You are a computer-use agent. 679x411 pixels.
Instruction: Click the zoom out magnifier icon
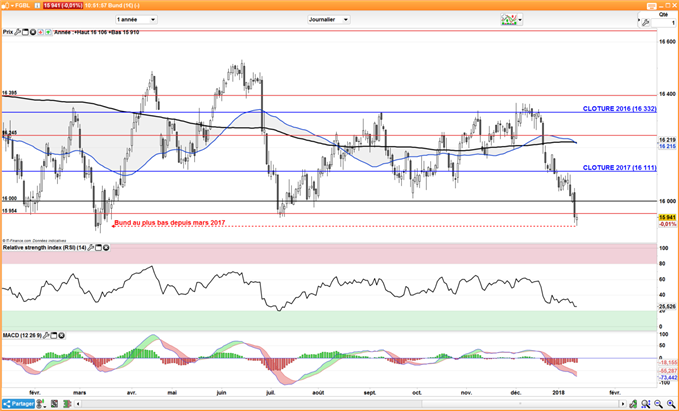coord(659,404)
